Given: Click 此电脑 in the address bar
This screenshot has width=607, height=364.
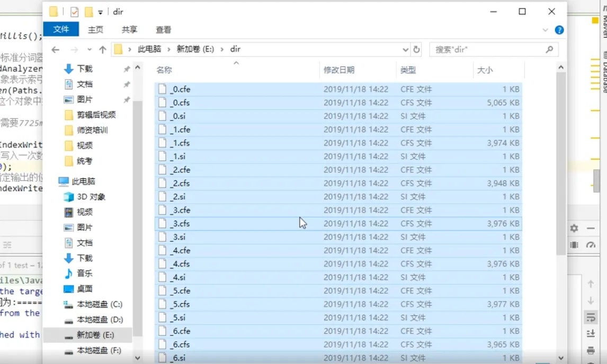Looking at the screenshot, I should click(149, 49).
